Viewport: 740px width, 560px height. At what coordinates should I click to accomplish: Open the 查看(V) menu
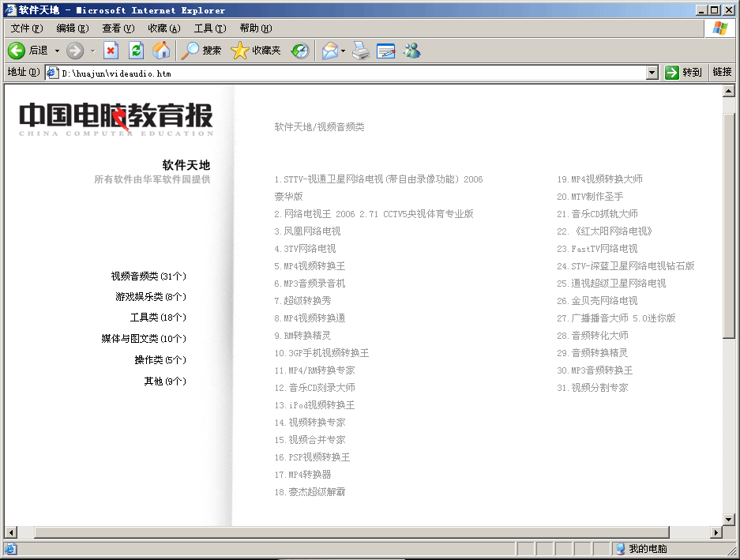pos(118,28)
